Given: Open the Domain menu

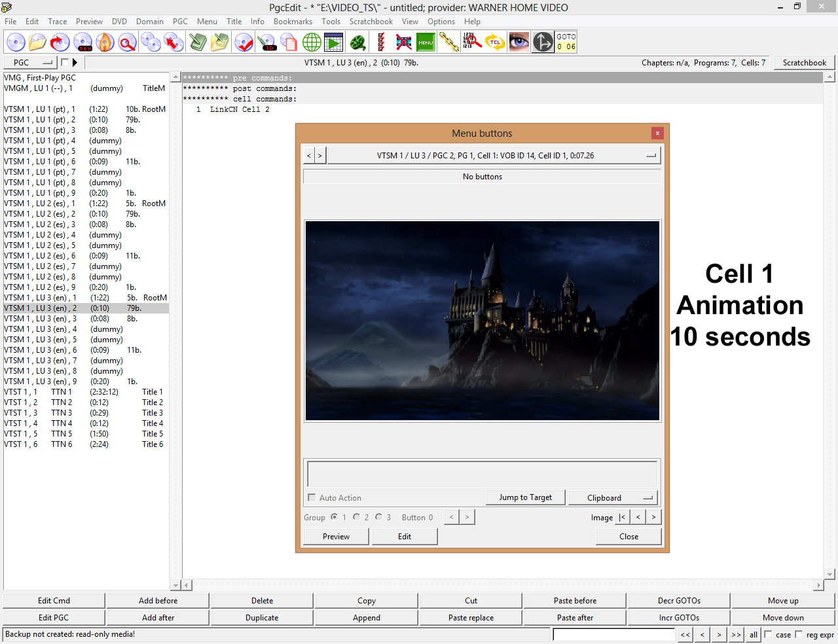Looking at the screenshot, I should [x=150, y=22].
